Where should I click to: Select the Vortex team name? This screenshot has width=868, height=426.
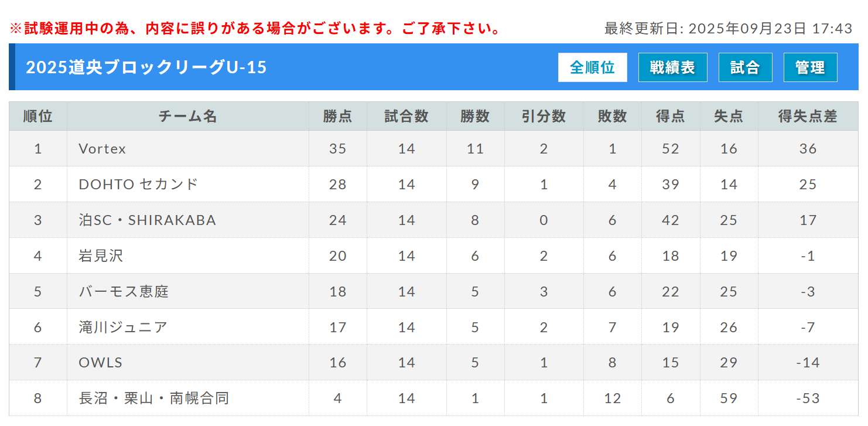click(102, 149)
